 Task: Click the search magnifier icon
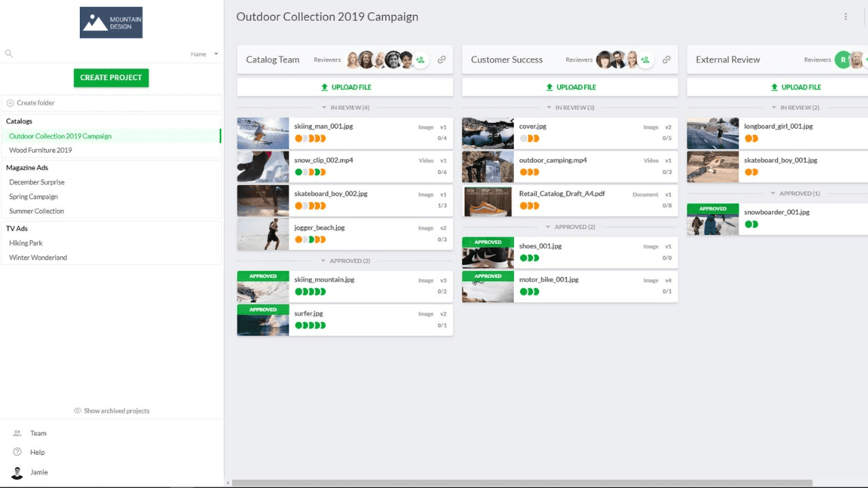tap(9, 54)
